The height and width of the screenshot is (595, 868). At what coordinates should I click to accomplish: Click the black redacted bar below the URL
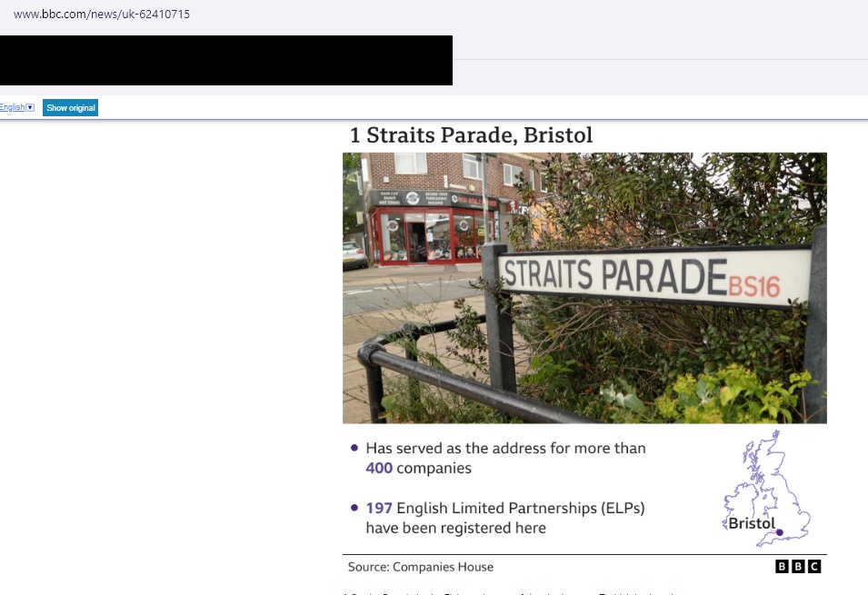[225, 60]
